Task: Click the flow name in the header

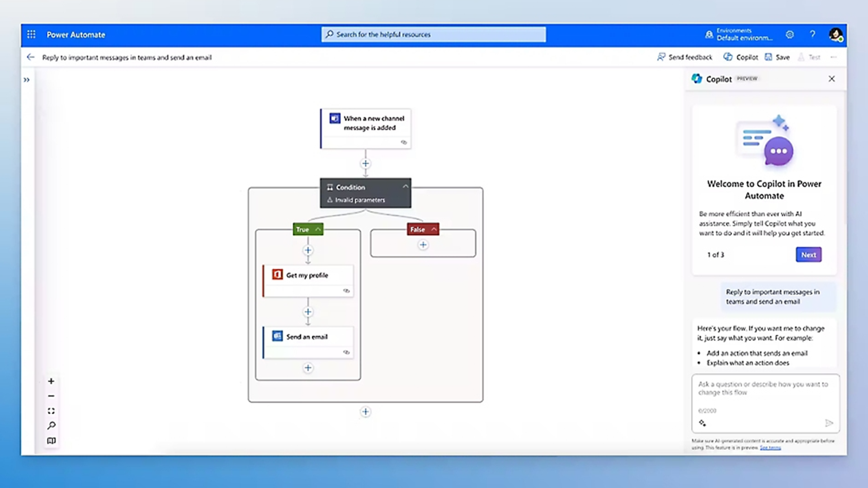Action: click(x=127, y=57)
